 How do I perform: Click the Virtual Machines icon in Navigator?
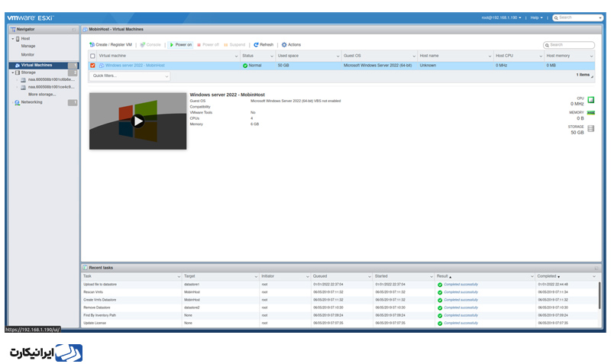click(x=17, y=66)
